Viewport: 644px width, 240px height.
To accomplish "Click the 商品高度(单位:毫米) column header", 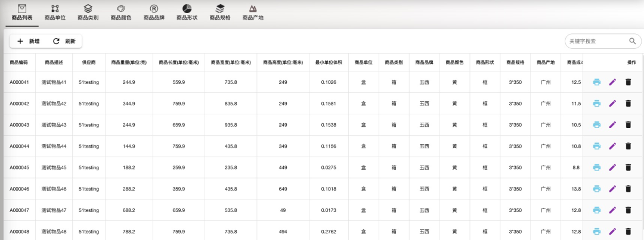I will tap(283, 63).
